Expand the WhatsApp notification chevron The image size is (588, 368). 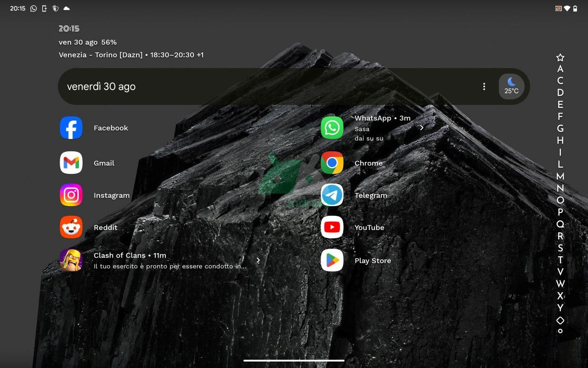pos(422,127)
